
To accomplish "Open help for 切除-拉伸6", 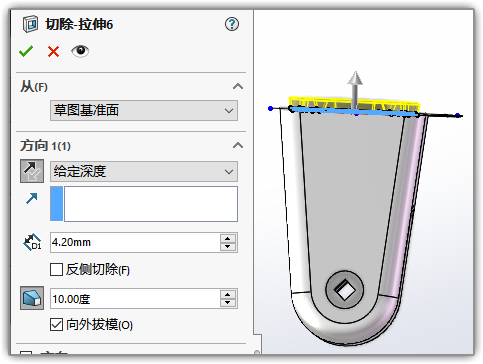I will pyautogui.click(x=232, y=24).
